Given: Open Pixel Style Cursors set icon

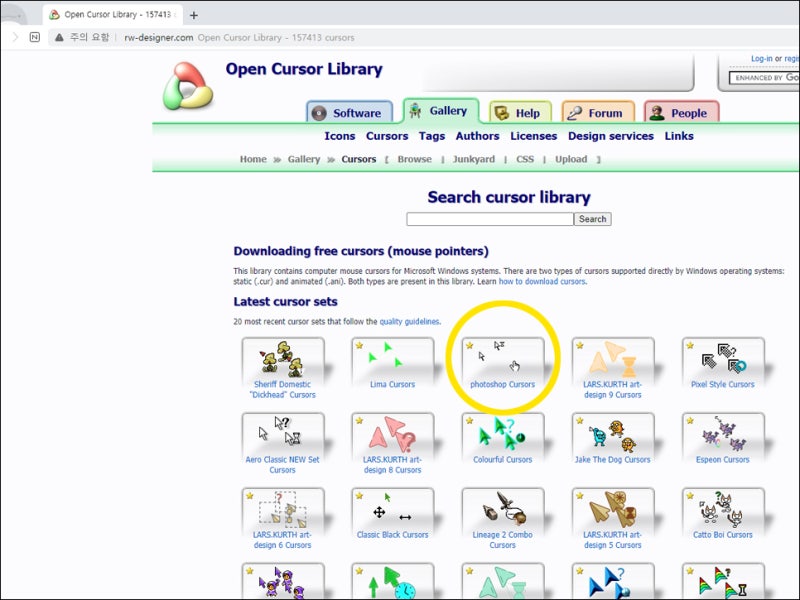Looking at the screenshot, I should coord(723,358).
